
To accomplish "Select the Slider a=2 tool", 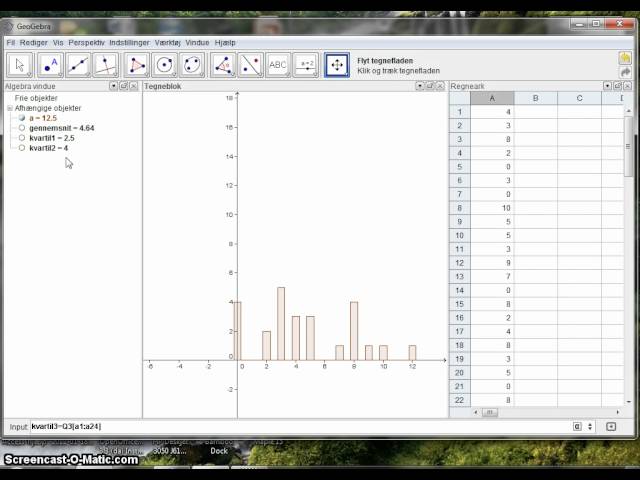I will click(x=306, y=65).
